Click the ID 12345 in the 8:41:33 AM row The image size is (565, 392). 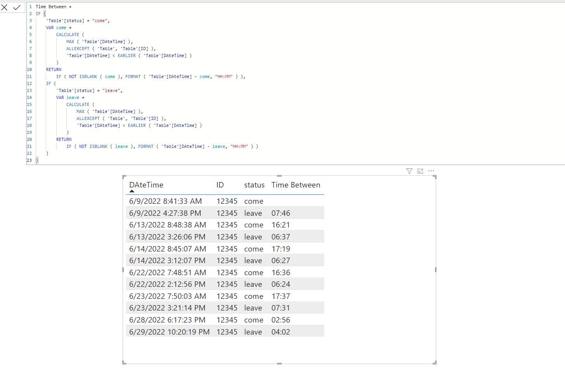[x=227, y=201]
